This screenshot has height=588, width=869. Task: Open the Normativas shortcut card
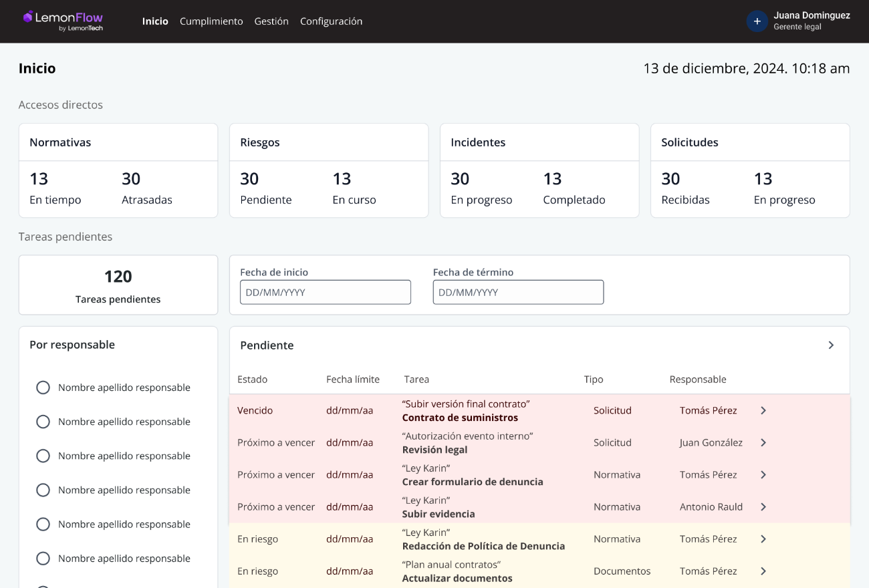[x=118, y=170]
